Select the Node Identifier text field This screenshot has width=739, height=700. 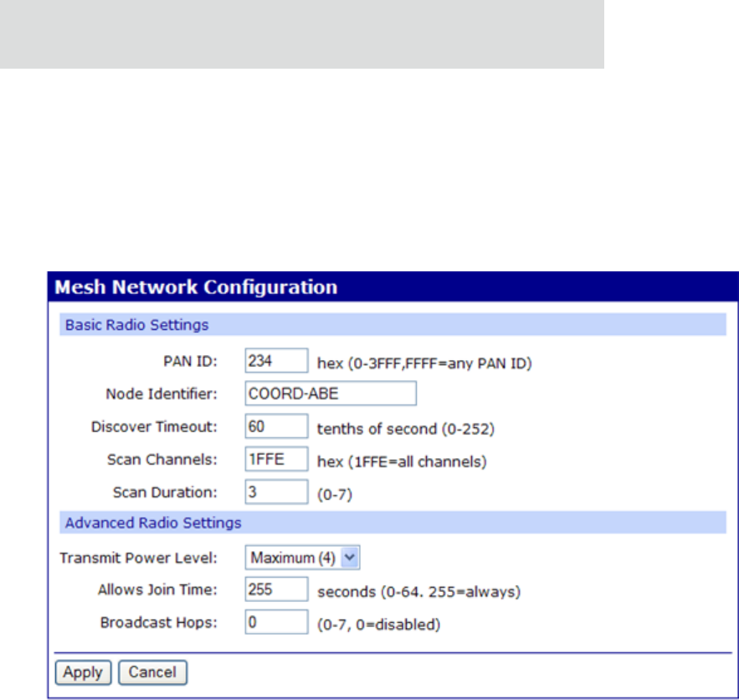coord(331,394)
